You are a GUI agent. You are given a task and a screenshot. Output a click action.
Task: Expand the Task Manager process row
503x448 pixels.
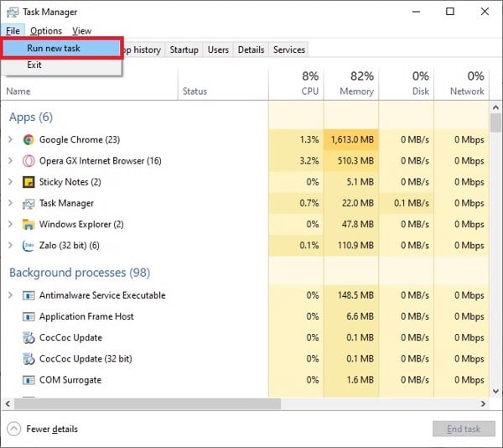point(11,203)
